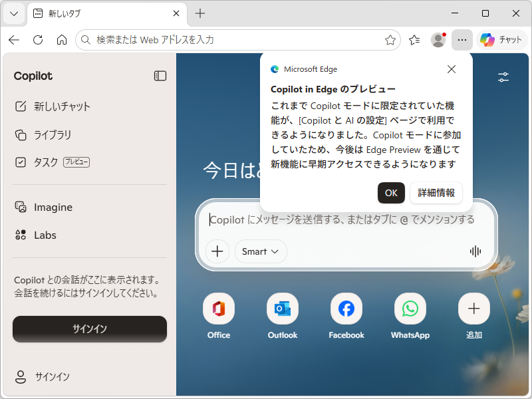This screenshot has width=532, height=399.
Task: Click the large サインイン button
Action: click(90, 329)
